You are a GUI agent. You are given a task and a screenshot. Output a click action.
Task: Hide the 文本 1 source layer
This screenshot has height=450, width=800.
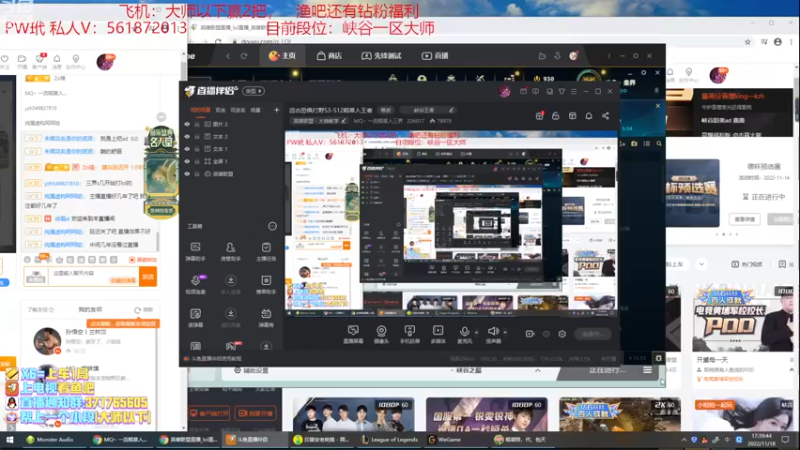click(187, 149)
